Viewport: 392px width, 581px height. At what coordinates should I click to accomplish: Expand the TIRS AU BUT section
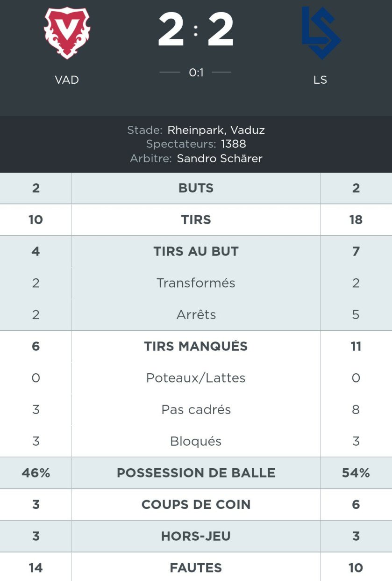pyautogui.click(x=196, y=251)
